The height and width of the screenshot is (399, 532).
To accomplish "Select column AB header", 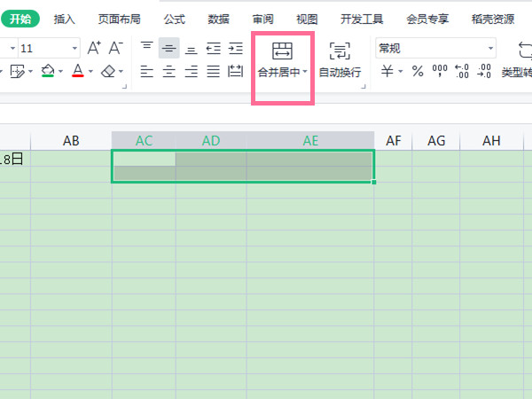I will 71,141.
